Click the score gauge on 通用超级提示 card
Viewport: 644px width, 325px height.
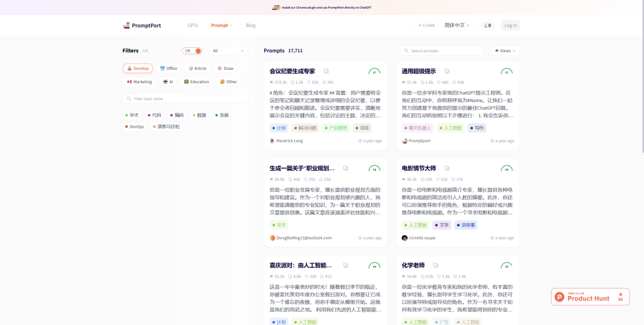coord(507,71)
